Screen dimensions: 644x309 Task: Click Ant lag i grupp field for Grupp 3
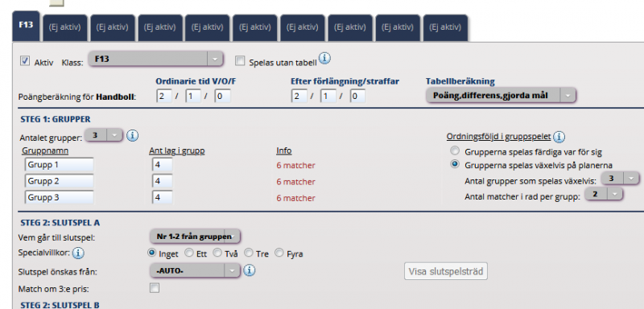click(x=163, y=198)
